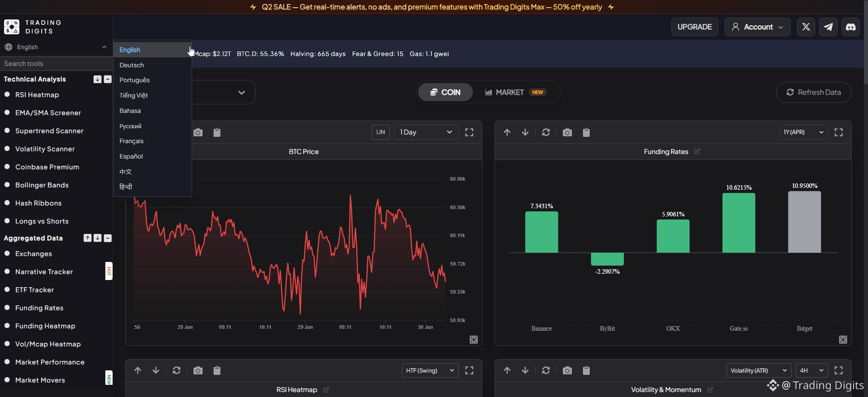Copy BTC Price chart to clipboard
Image resolution: width=868 pixels, height=397 pixels.
point(217,132)
